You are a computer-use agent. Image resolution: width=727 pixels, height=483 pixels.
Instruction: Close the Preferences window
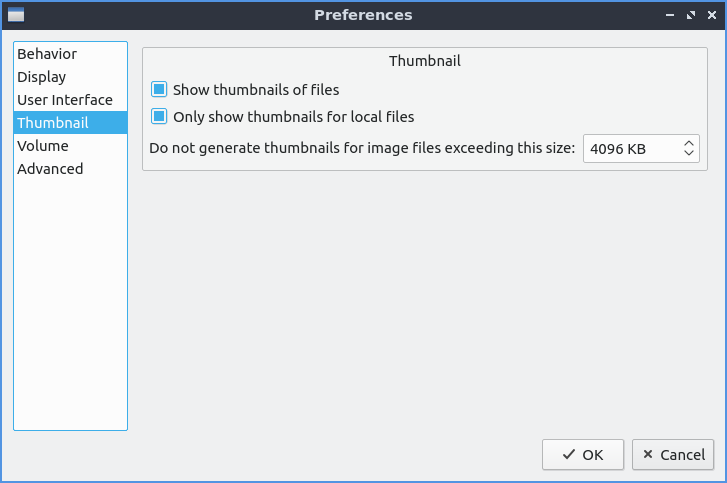coord(711,15)
